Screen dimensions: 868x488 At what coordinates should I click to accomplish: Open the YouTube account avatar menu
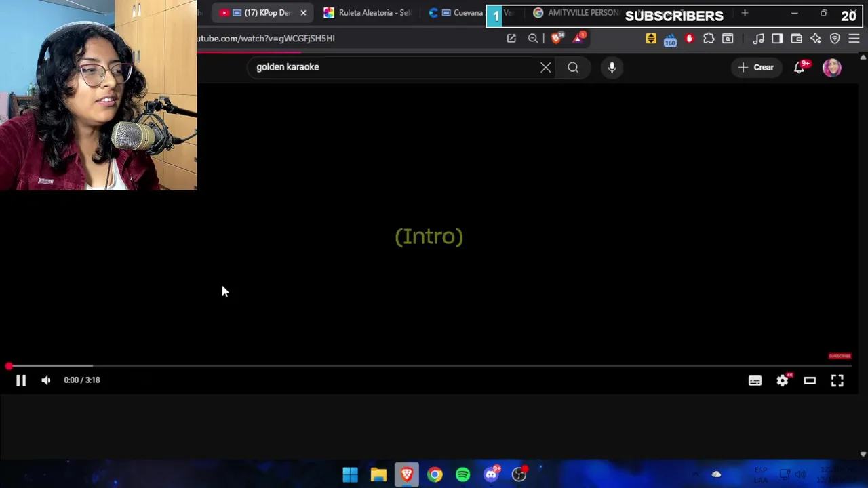832,67
